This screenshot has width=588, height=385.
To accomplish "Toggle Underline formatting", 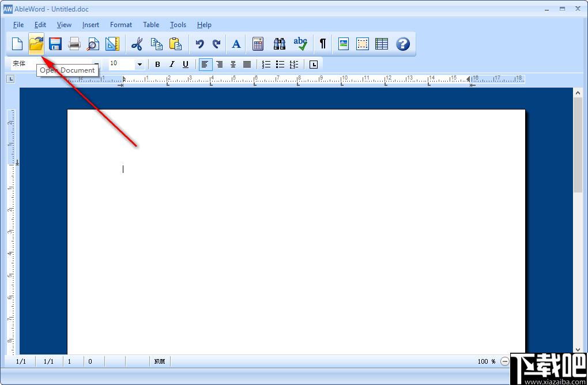I will tap(185, 65).
